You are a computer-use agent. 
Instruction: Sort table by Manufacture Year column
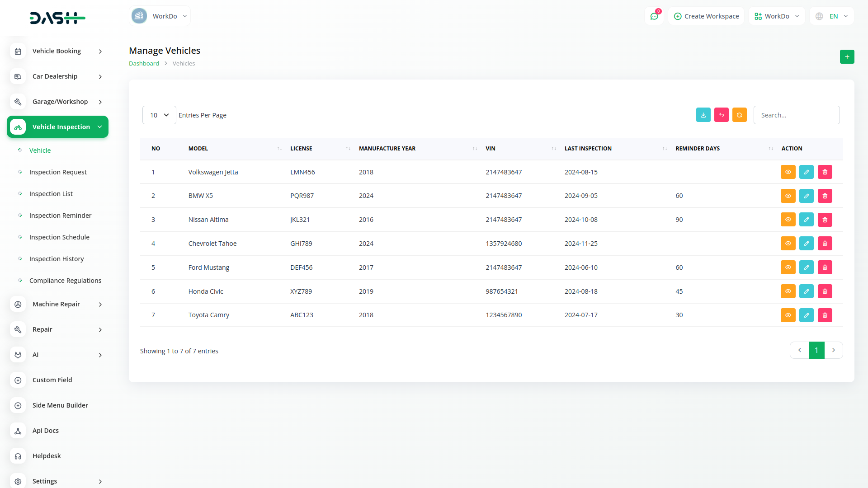pos(387,148)
